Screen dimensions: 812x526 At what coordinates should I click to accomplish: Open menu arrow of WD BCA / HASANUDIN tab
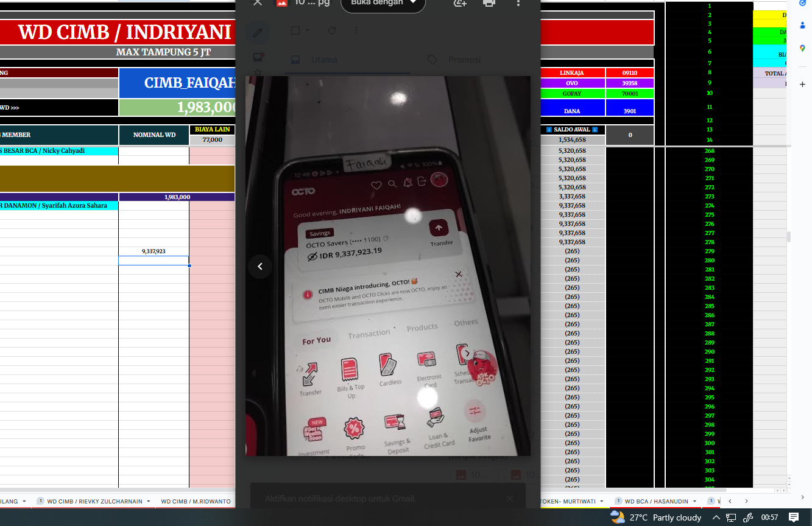(694, 502)
